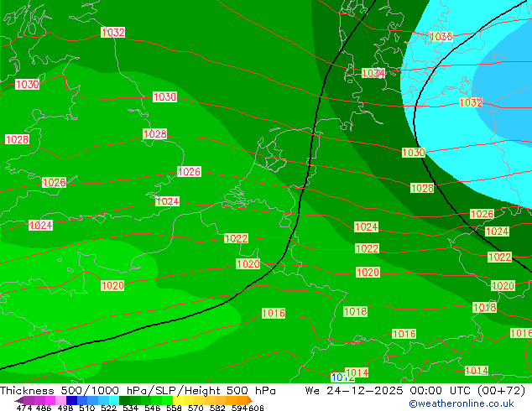Click the legend value 570

196,408
